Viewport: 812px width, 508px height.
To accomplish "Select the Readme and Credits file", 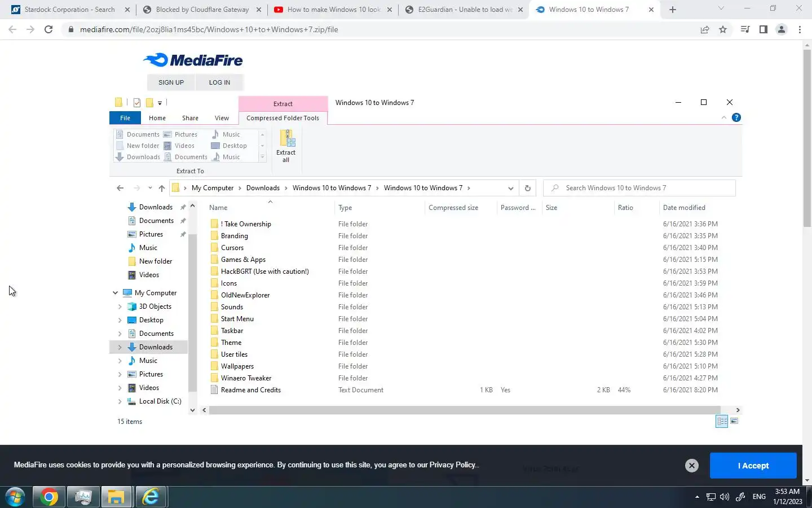I will [250, 390].
